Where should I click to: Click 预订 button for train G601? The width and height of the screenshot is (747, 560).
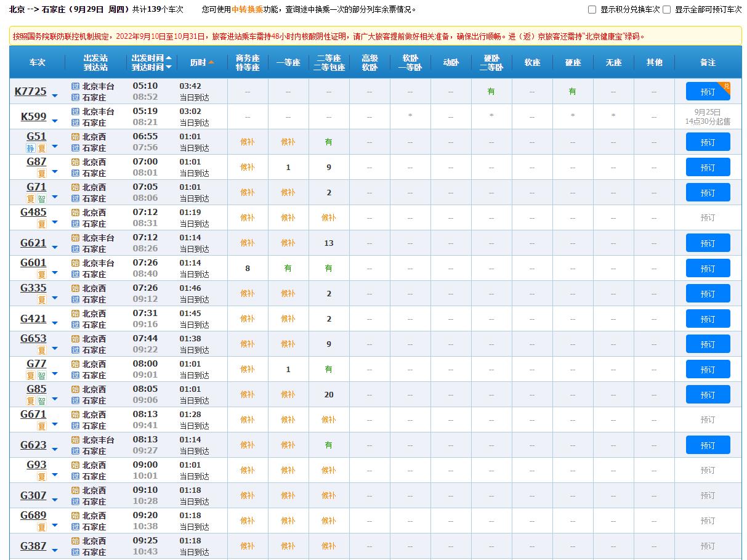pos(708,268)
